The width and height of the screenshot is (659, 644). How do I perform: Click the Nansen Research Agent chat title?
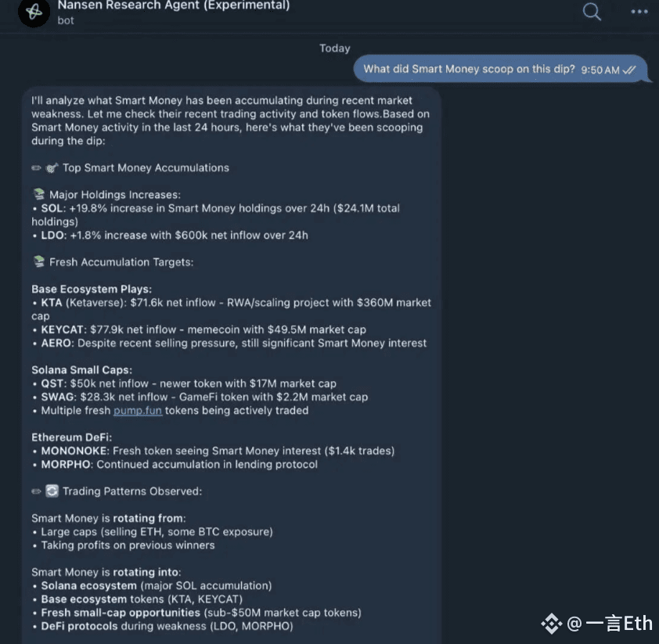(174, 5)
